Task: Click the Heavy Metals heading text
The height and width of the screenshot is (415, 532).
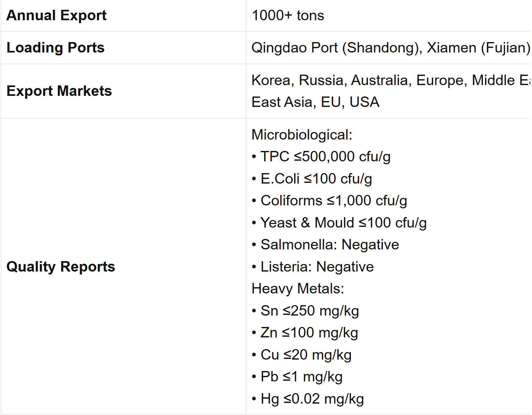Action: tap(298, 289)
